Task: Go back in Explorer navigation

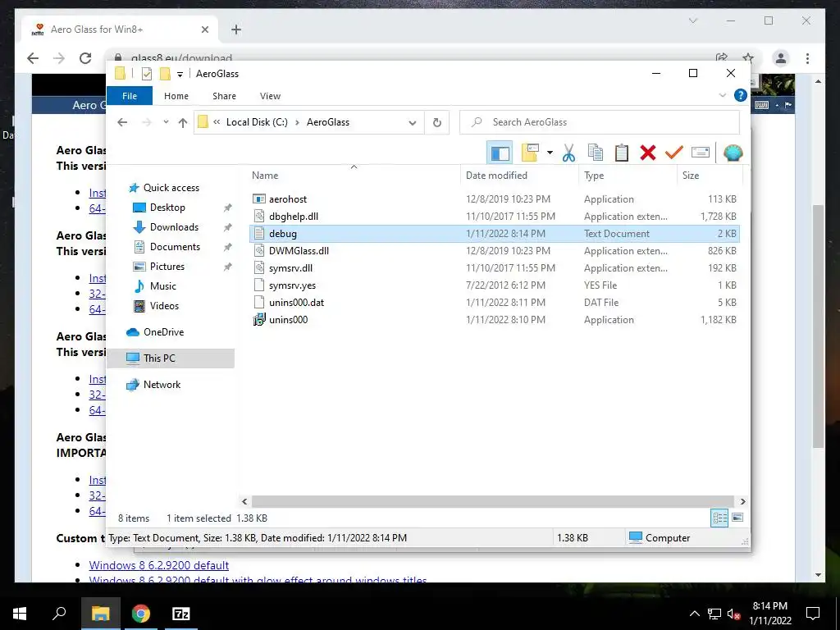Action: (122, 122)
